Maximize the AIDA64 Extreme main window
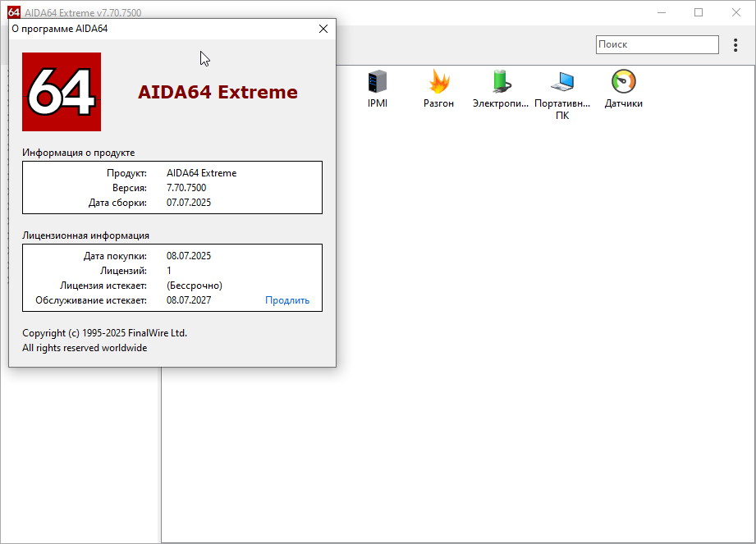This screenshot has width=756, height=544. pyautogui.click(x=699, y=12)
